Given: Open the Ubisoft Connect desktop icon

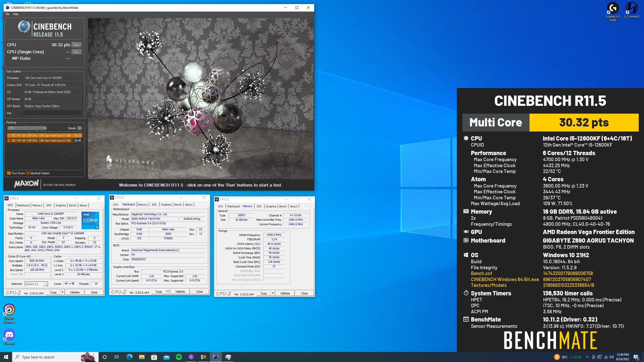Looking at the screenshot, I should pyautogui.click(x=9, y=313).
